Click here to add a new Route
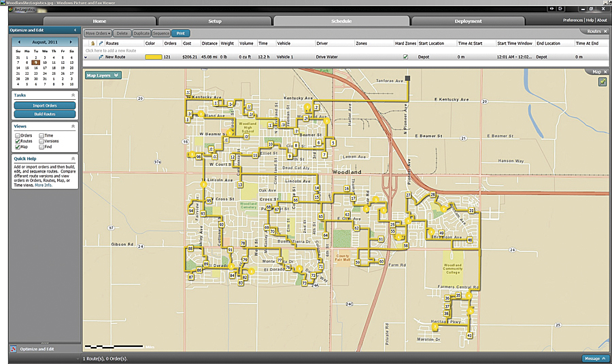 pyautogui.click(x=111, y=51)
